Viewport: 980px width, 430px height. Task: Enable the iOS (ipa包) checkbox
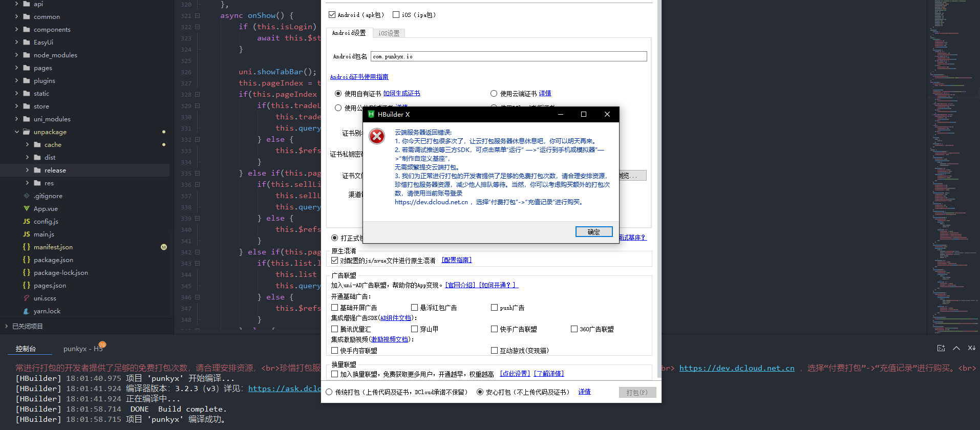[x=396, y=15]
